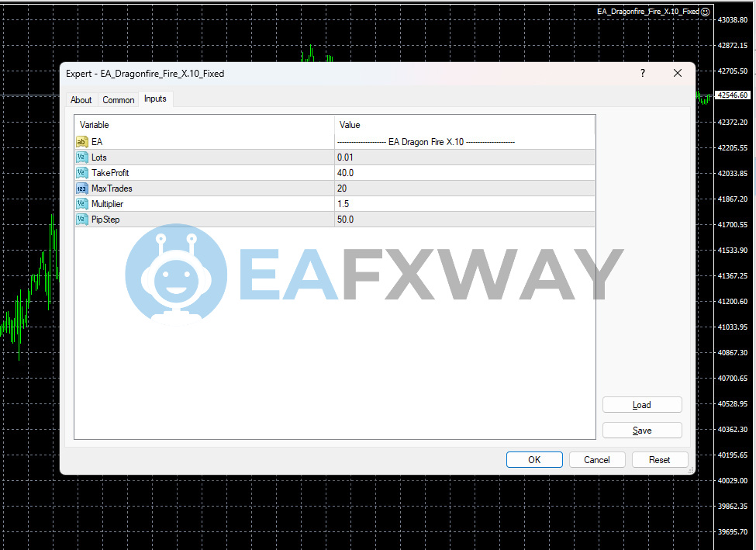Confirm the dialog with OK
Screen dimensions: 756x550
coord(534,460)
